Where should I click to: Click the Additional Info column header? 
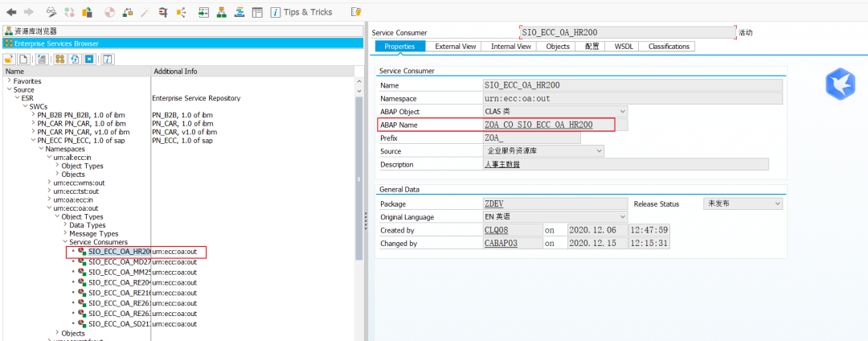tap(252, 72)
